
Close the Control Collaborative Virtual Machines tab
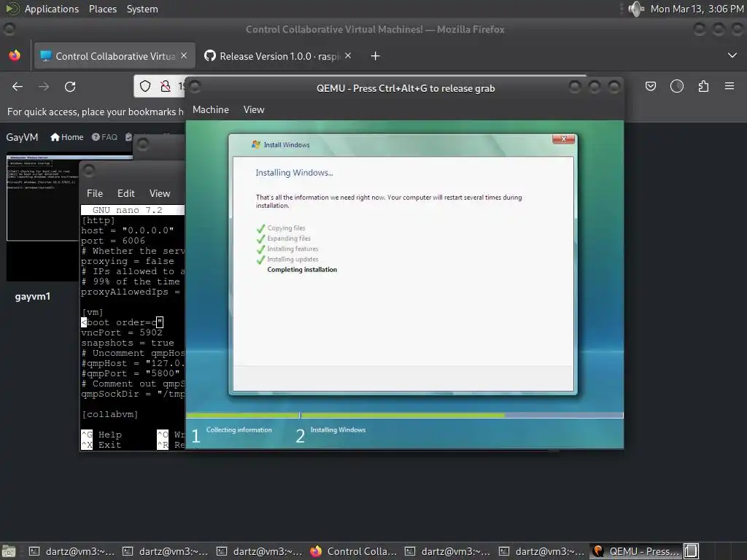pyautogui.click(x=184, y=55)
